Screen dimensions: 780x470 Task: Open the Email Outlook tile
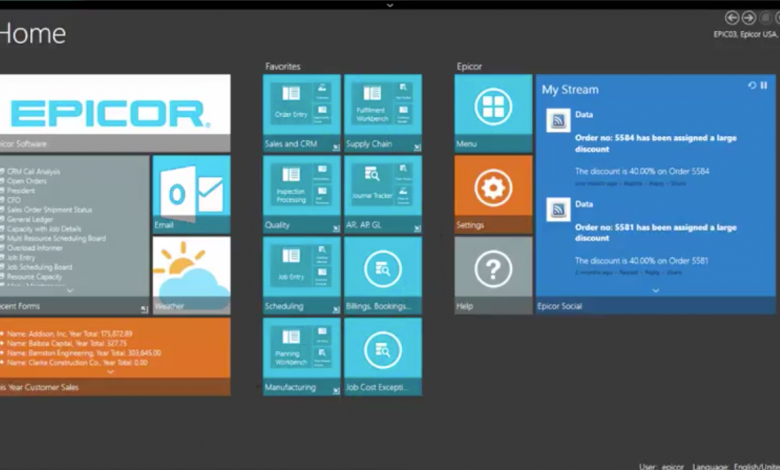pos(192,194)
